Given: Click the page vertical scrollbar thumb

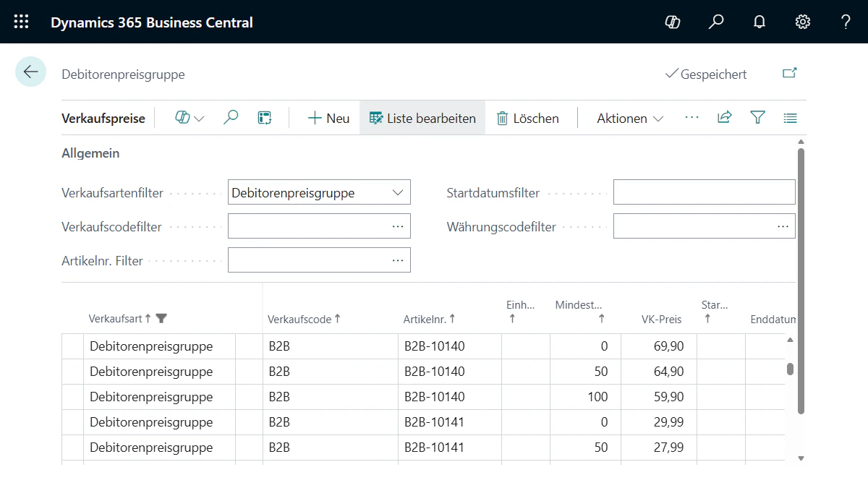Looking at the screenshot, I should [x=801, y=281].
